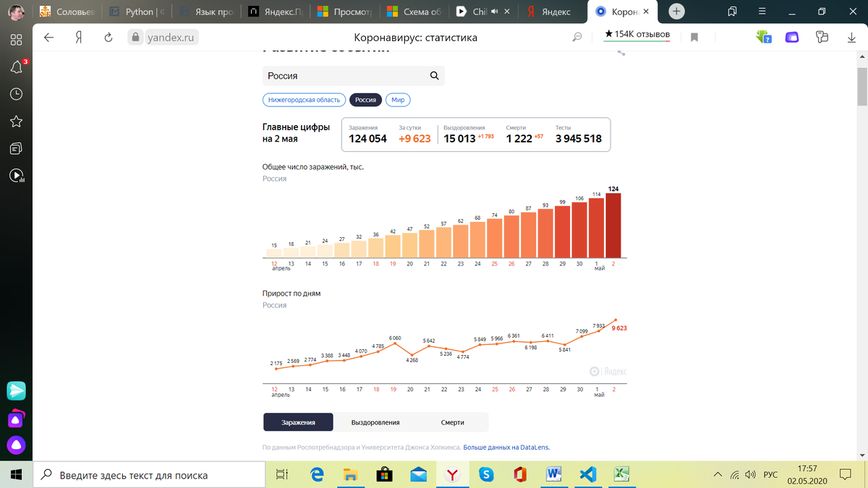Show hidden tray icons chevron

(x=718, y=475)
